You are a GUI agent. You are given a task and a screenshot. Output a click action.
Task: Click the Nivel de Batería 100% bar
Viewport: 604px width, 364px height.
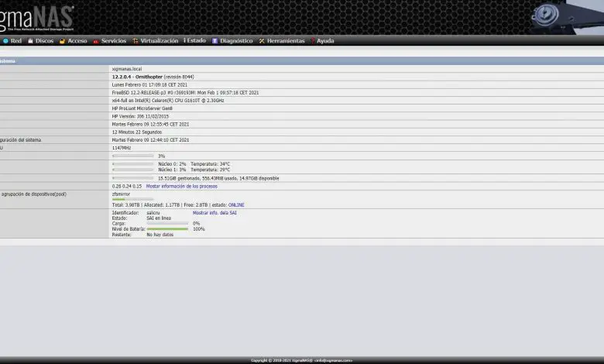(167, 228)
